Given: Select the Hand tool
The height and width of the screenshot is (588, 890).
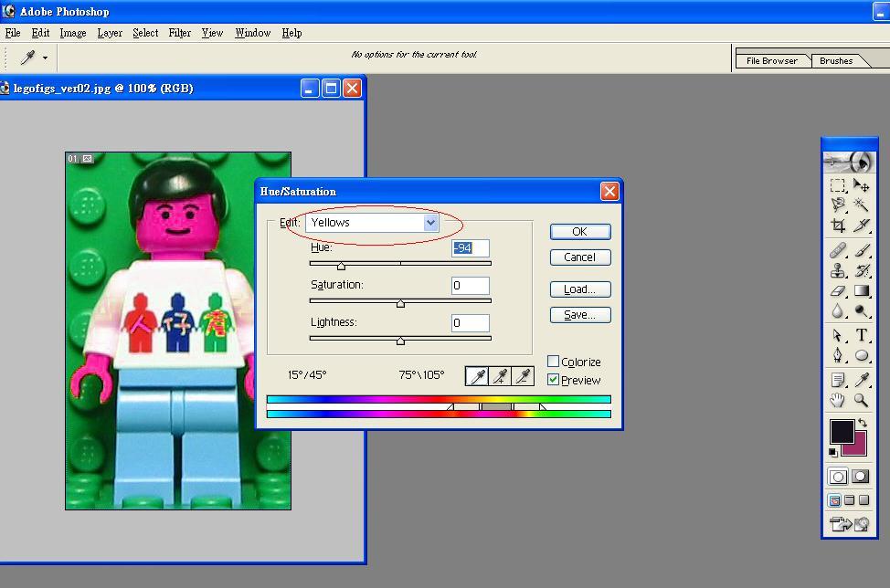Looking at the screenshot, I should 838,400.
